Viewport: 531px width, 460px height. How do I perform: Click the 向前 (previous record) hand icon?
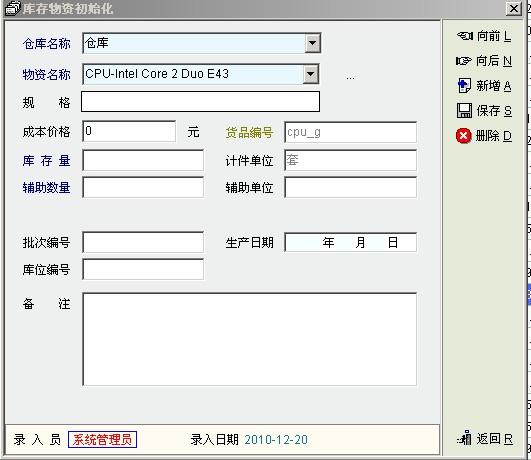coord(465,36)
